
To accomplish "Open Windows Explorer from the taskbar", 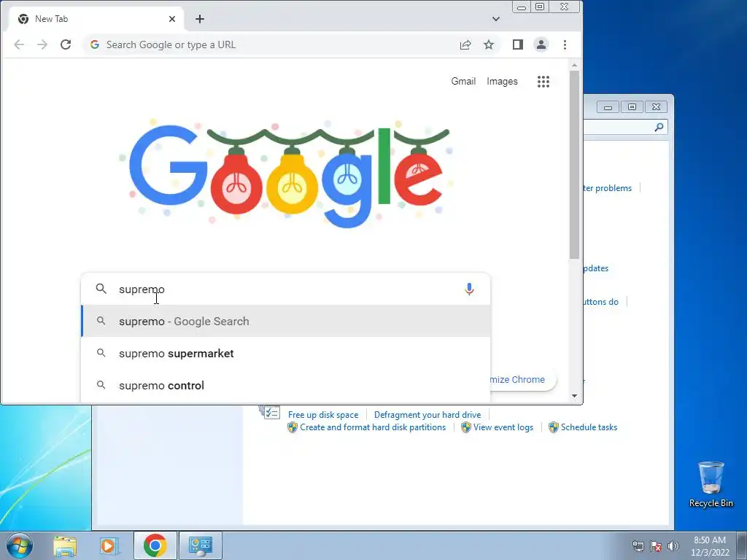I will point(65,545).
